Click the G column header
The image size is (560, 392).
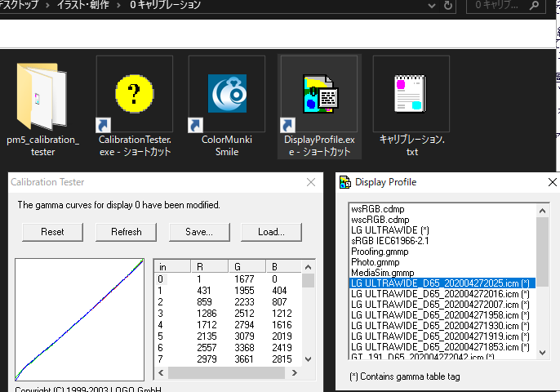247,266
